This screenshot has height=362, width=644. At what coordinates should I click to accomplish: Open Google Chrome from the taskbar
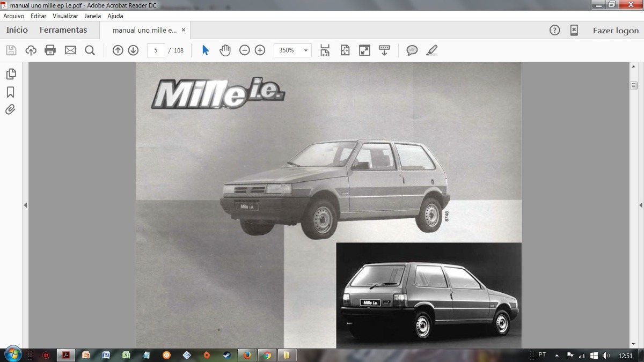tap(267, 355)
